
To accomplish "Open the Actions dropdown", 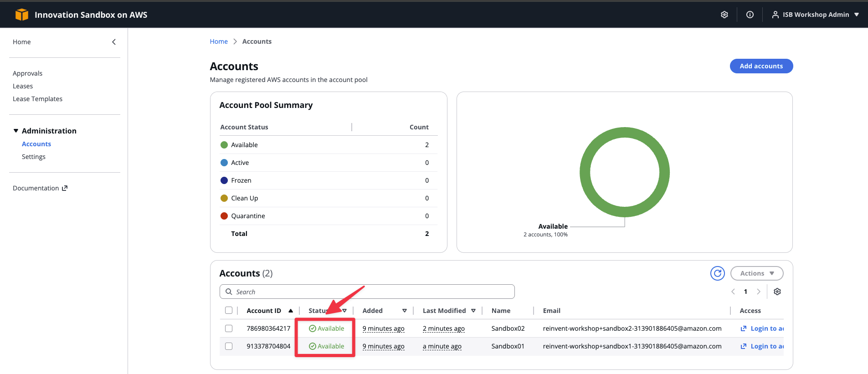I will pos(756,273).
